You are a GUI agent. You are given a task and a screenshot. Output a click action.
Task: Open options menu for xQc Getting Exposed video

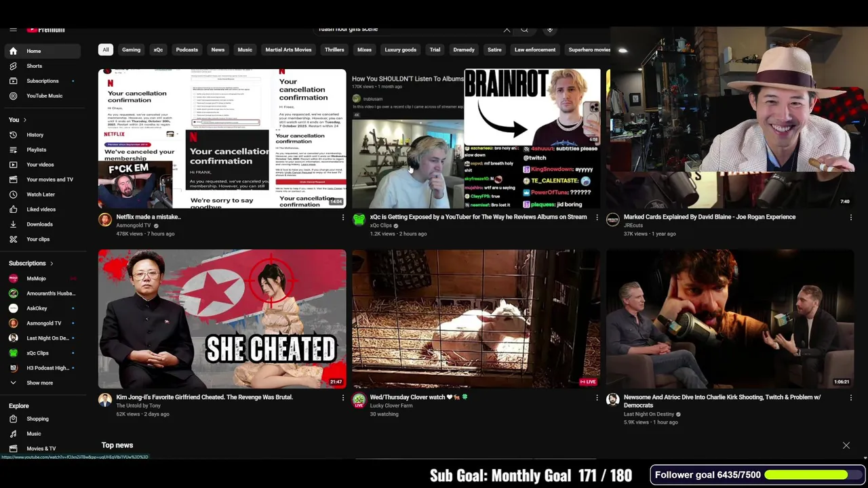pyautogui.click(x=597, y=218)
